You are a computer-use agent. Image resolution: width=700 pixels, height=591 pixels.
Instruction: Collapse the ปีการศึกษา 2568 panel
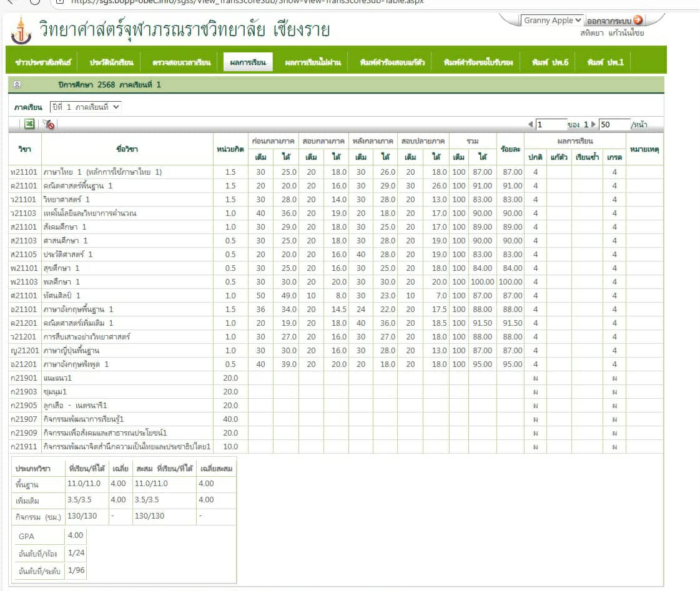tap(17, 84)
